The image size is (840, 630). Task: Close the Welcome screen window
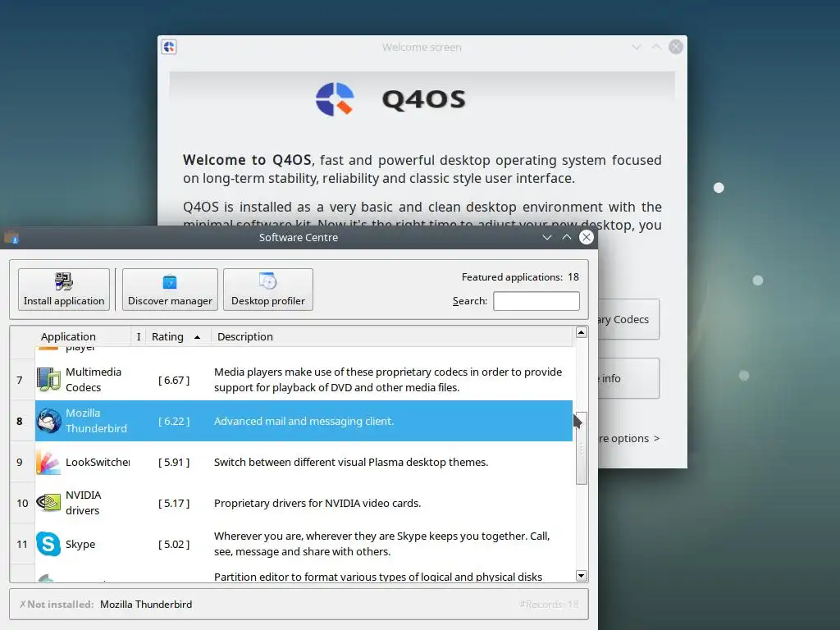676,47
